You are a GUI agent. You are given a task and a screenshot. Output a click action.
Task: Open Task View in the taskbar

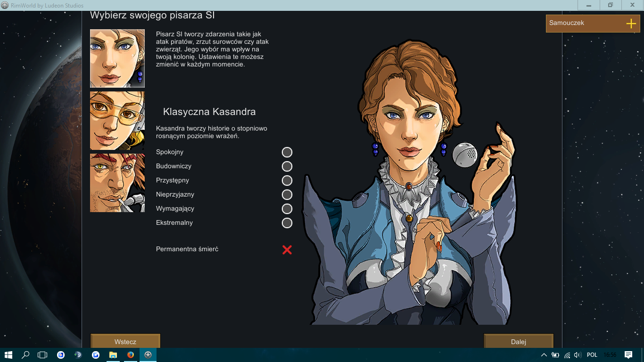point(43,355)
